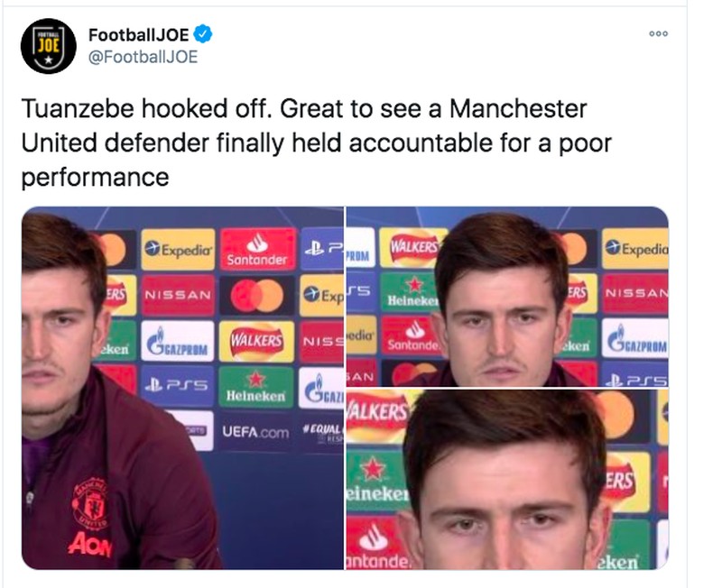
Task: Click the tweet text about Tuanzebe
Action: [x=307, y=142]
